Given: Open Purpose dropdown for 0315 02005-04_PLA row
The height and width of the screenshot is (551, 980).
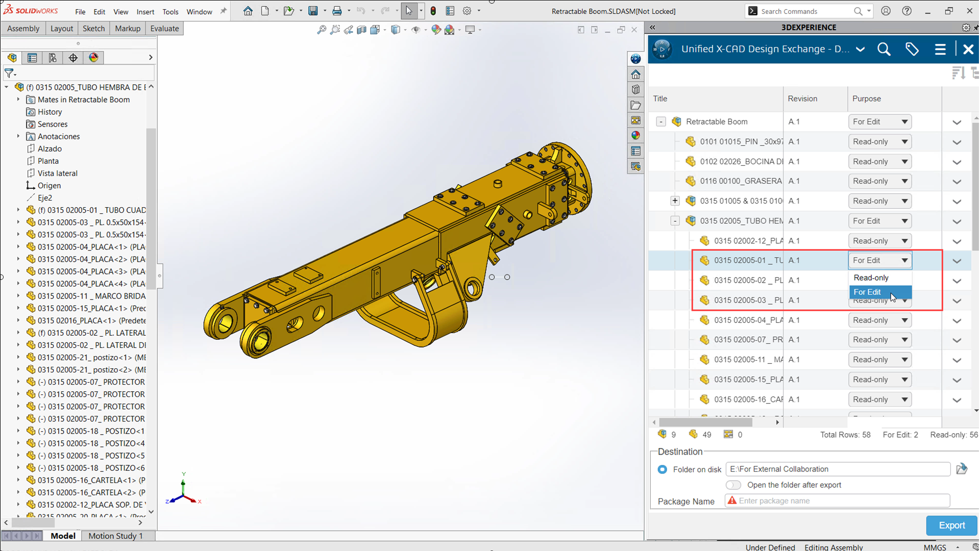Looking at the screenshot, I should coord(879,320).
